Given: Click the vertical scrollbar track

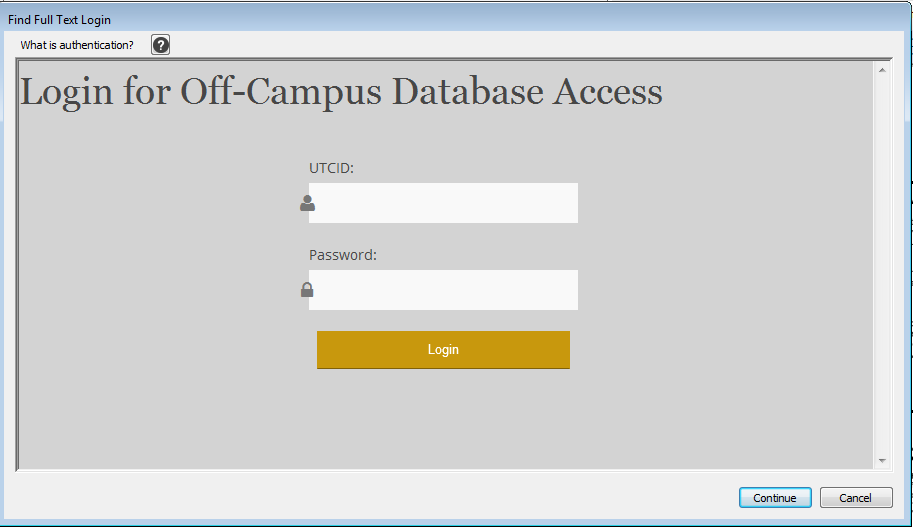Looking at the screenshot, I should pyautogui.click(x=882, y=260).
